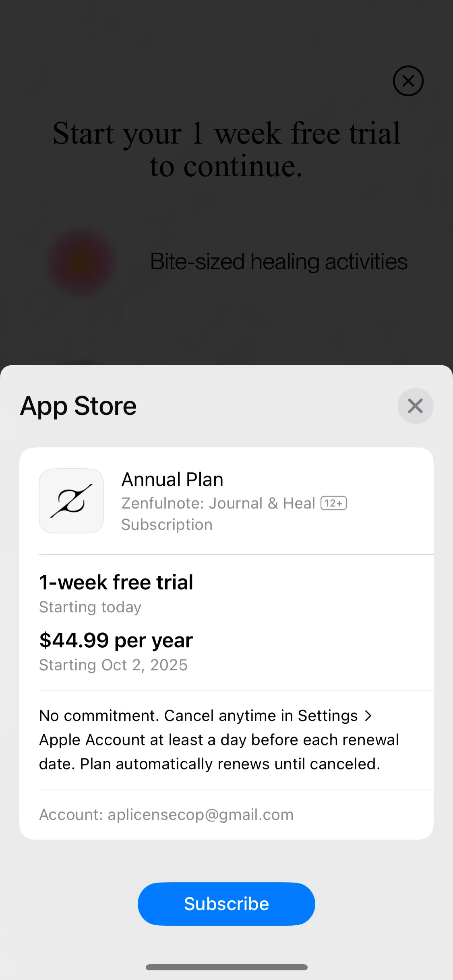Tap the App Store sheet title
This screenshot has height=980, width=453.
[79, 406]
